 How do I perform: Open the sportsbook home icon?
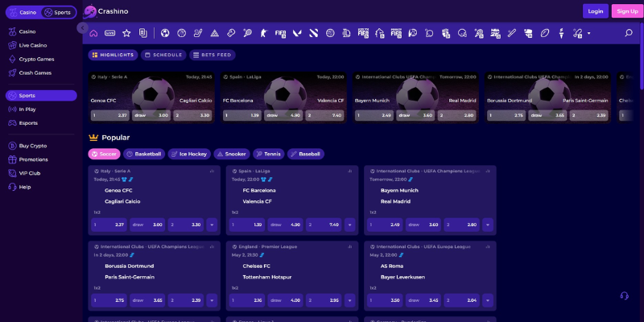point(93,33)
